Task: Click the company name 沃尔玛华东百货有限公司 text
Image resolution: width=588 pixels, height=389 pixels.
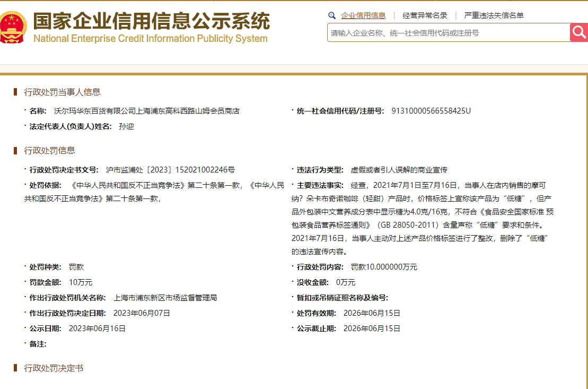Action: (147, 111)
